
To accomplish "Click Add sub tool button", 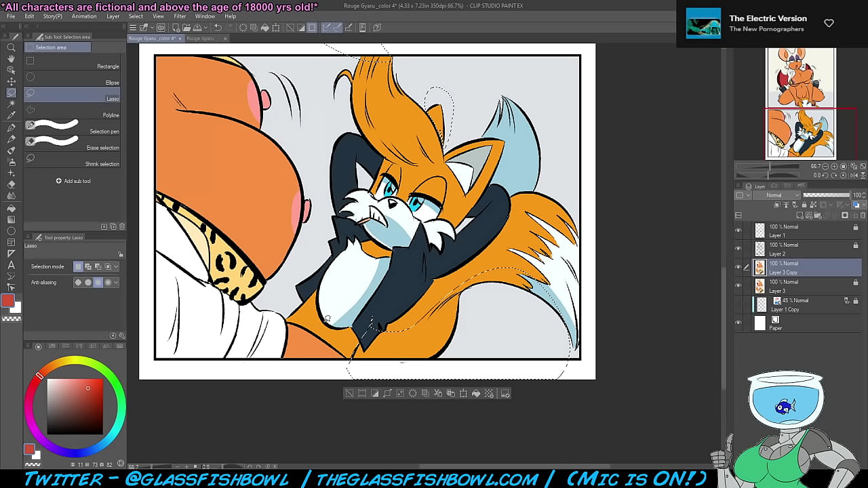I will [73, 181].
